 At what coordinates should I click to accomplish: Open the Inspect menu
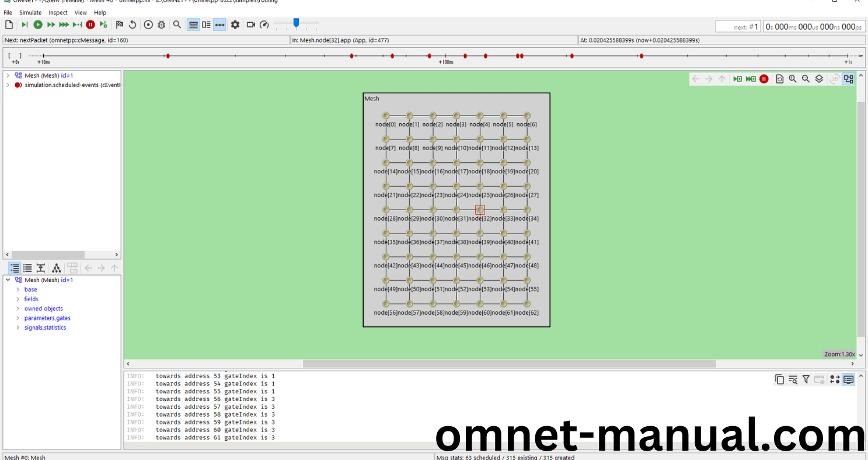coord(58,12)
